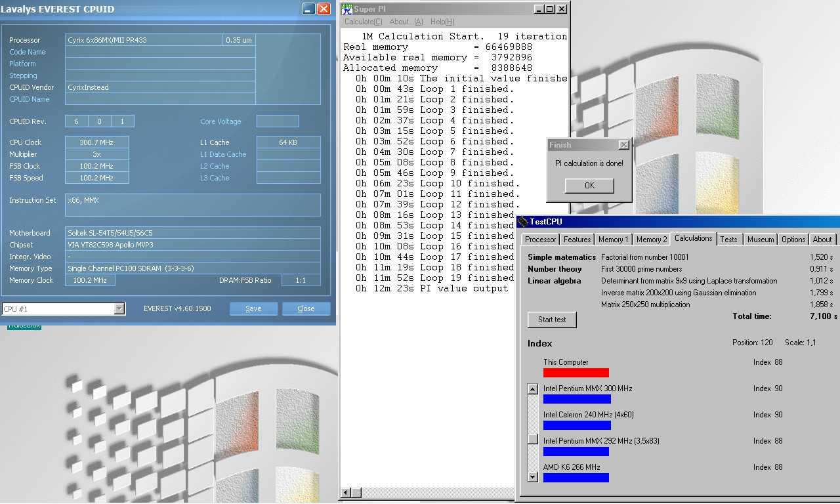Click 'Intel Celeron 240 MHz (4x60)' entry

pos(588,415)
